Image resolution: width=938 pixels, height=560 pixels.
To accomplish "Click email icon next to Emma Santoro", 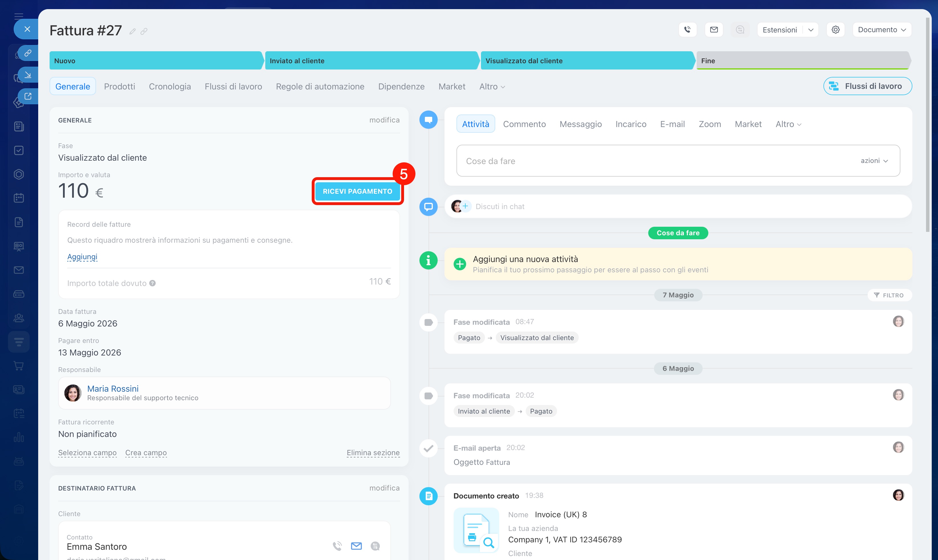I will [356, 546].
